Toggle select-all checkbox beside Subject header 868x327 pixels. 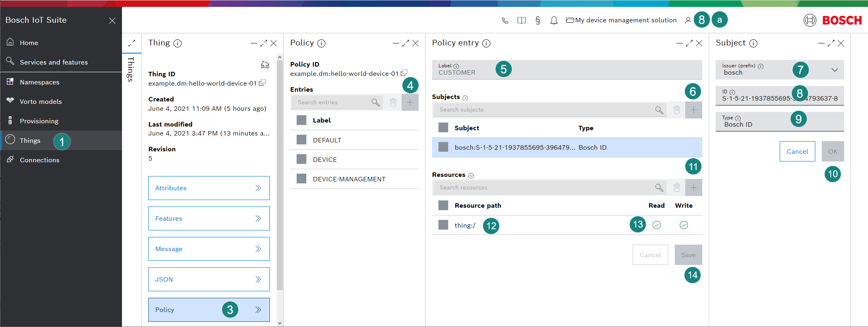[x=443, y=128]
